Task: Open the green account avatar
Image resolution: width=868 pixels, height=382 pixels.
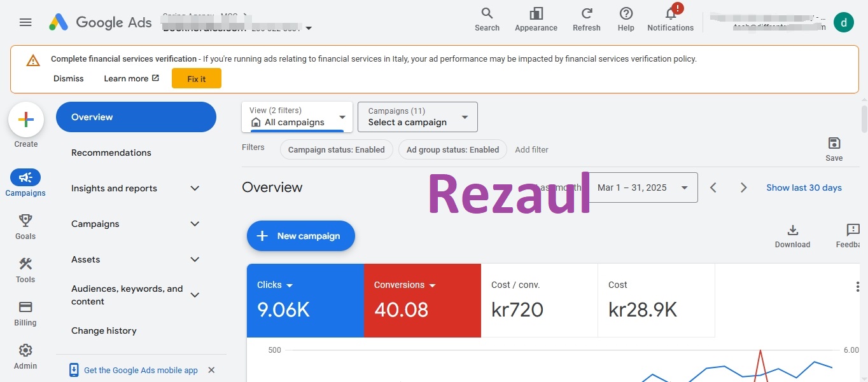Action: pos(844,22)
